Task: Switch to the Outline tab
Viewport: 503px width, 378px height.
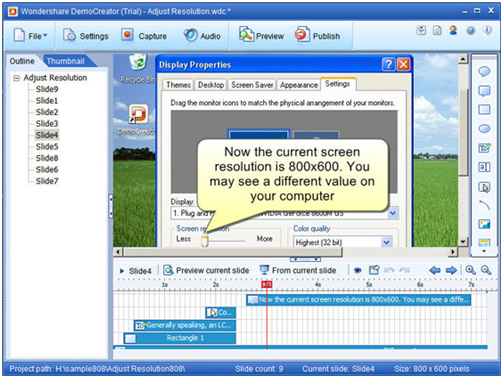Action: [x=22, y=61]
